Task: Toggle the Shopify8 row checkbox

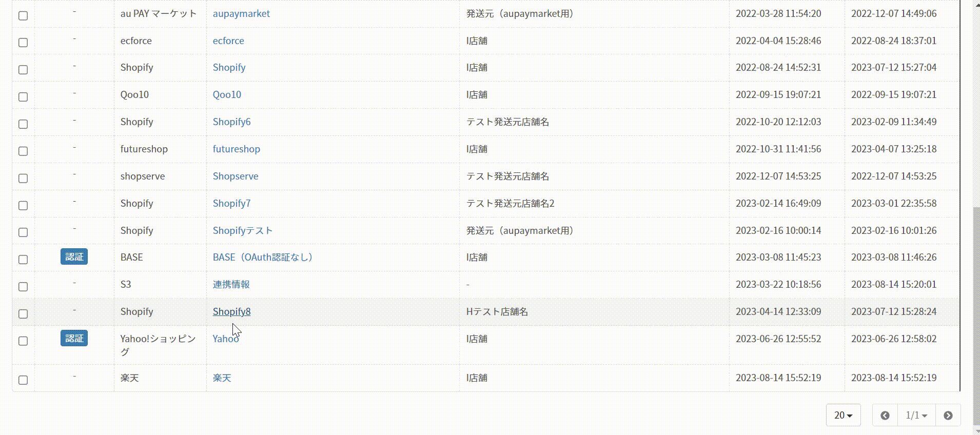Action: pos(23,314)
